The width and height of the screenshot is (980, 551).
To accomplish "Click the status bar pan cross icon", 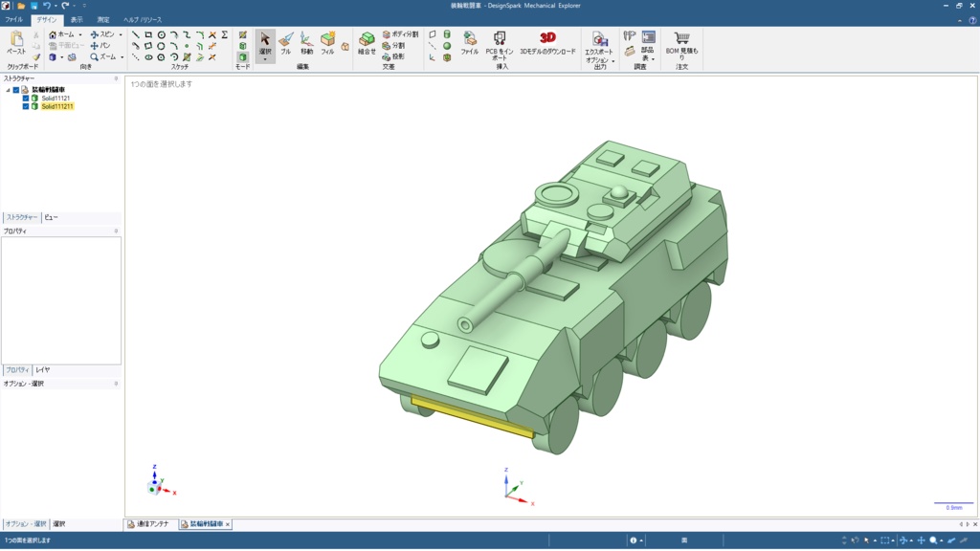I will (x=921, y=540).
